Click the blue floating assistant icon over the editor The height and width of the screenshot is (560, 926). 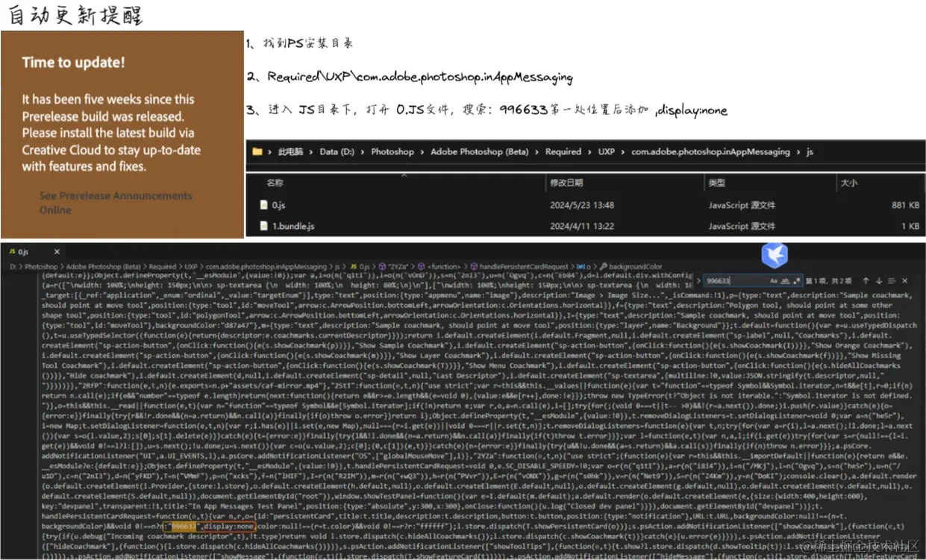click(775, 257)
